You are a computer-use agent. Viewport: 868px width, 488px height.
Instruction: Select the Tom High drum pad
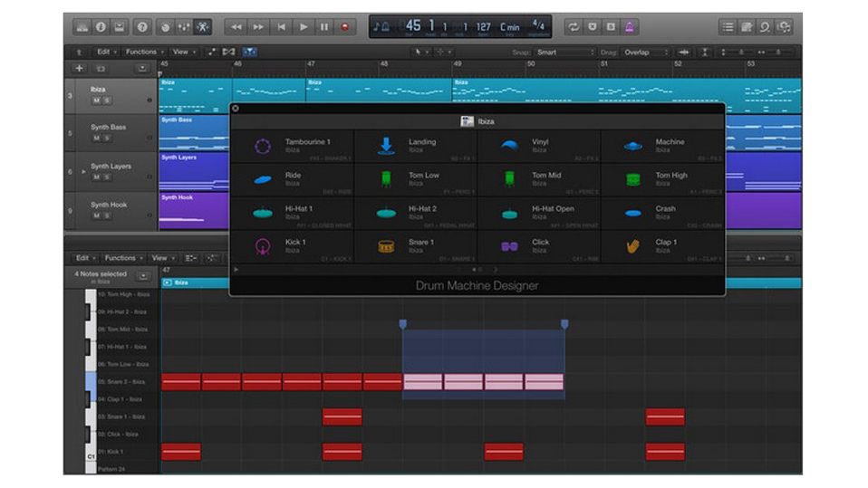(662, 179)
